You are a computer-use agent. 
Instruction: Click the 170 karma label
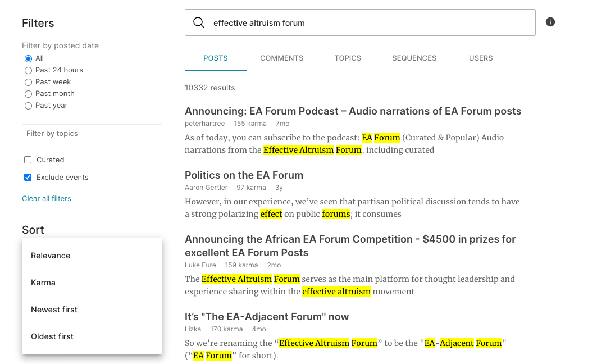click(226, 329)
